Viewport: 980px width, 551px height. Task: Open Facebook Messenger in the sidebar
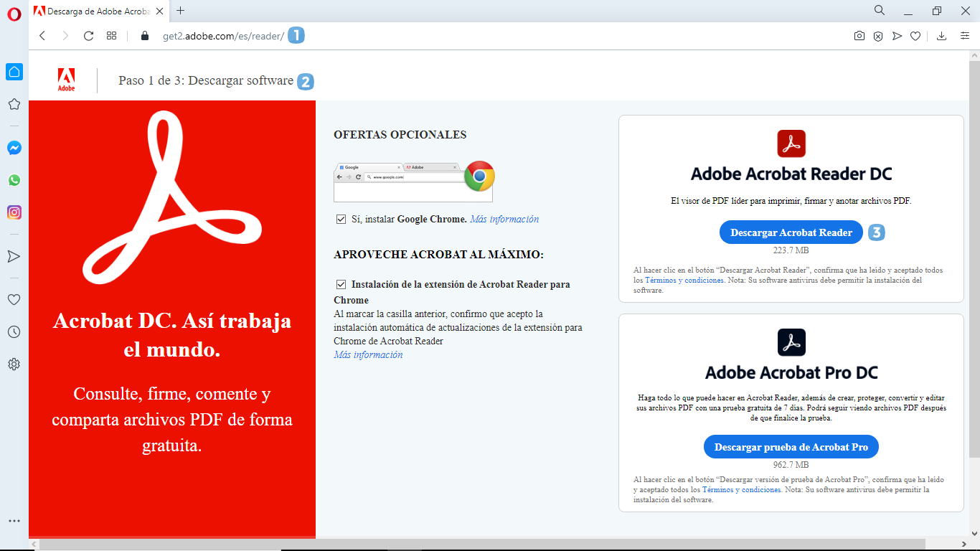[14, 148]
